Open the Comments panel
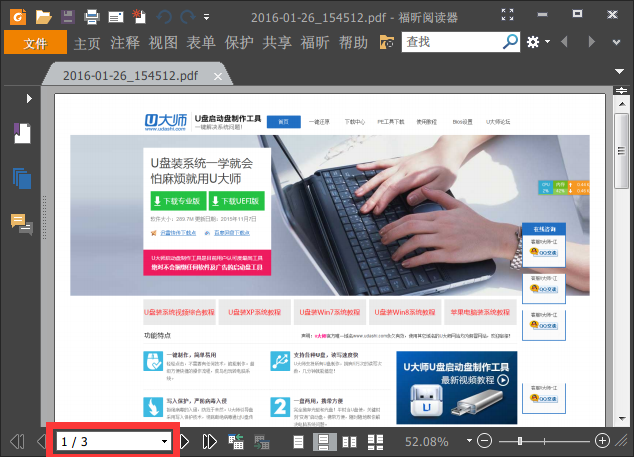Image resolution: width=634 pixels, height=457 pixels. [22, 224]
